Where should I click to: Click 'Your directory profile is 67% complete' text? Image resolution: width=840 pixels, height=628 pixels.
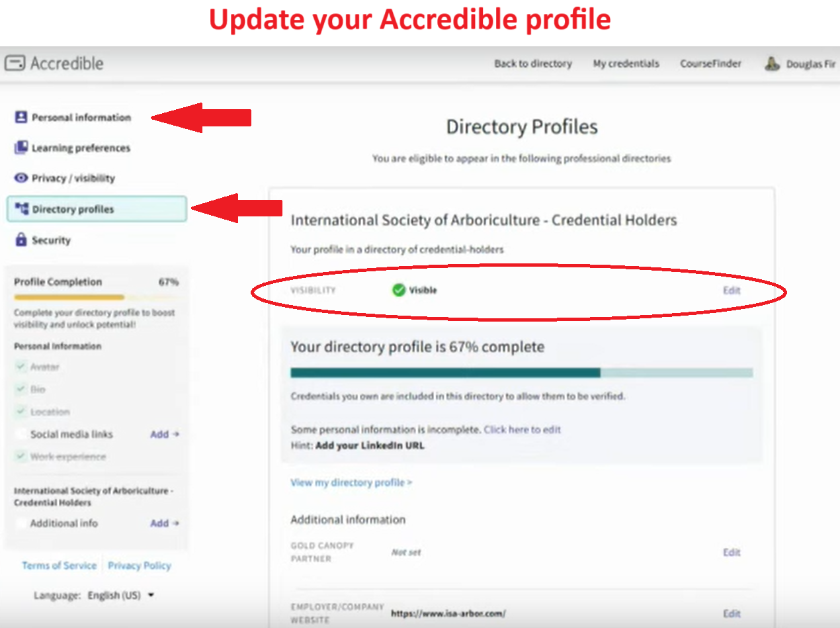click(417, 347)
